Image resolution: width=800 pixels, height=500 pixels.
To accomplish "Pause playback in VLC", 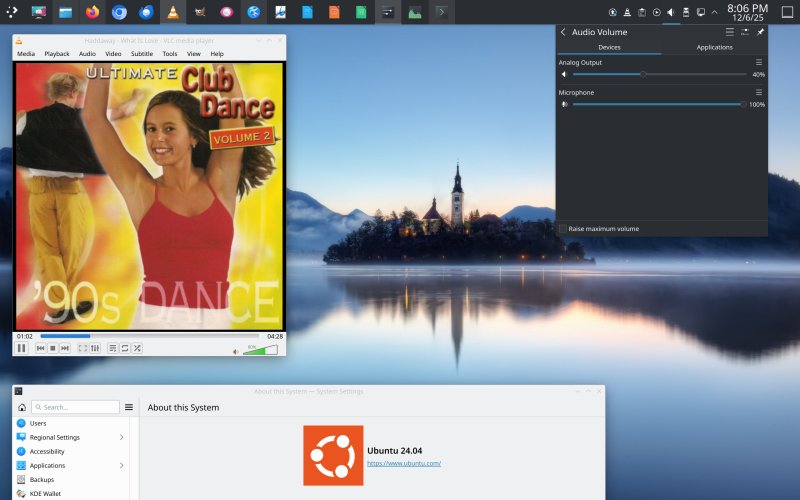I will [x=21, y=348].
